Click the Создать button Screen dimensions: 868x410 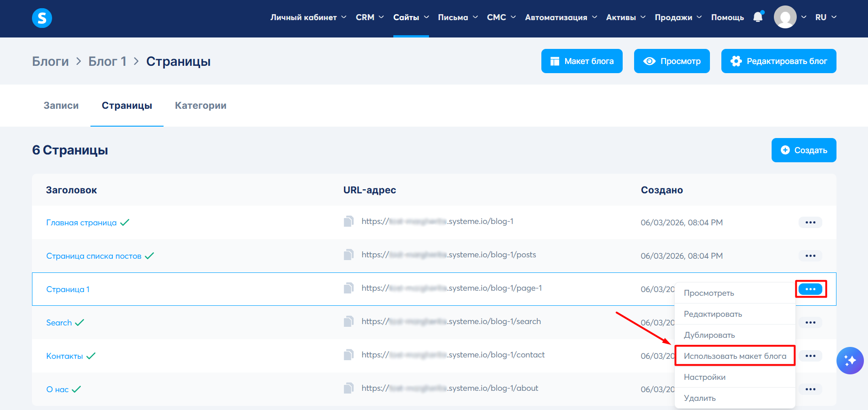click(804, 150)
